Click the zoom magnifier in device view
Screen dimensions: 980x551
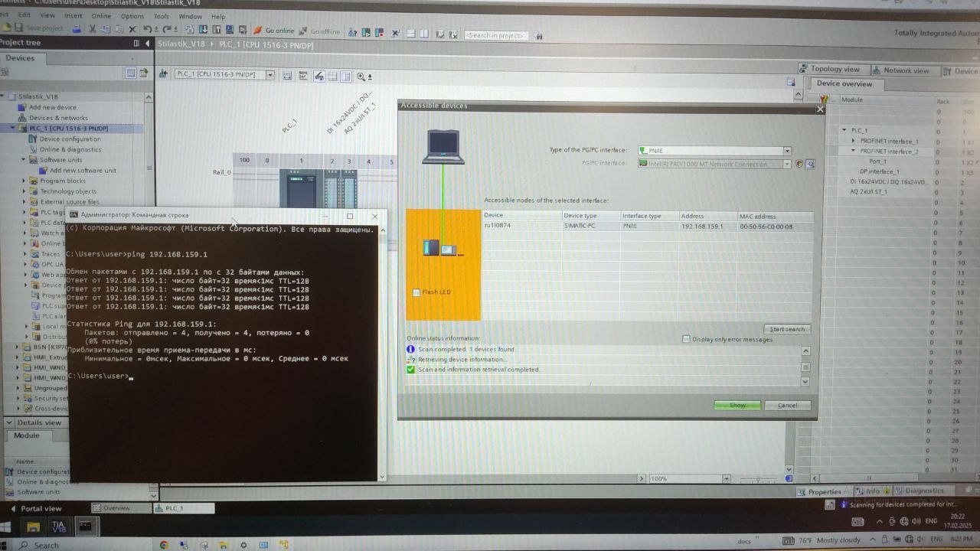[x=361, y=76]
